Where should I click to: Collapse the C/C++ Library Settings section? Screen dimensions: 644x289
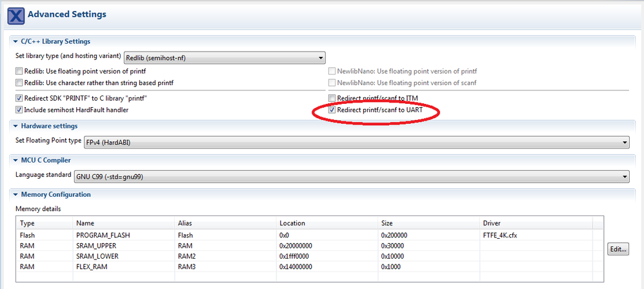pyautogui.click(x=15, y=41)
